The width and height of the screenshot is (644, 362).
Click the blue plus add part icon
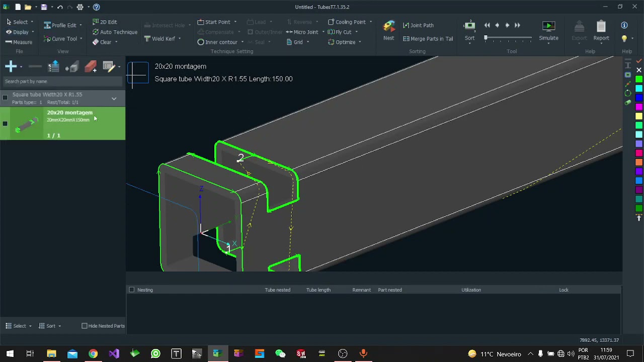[11, 66]
